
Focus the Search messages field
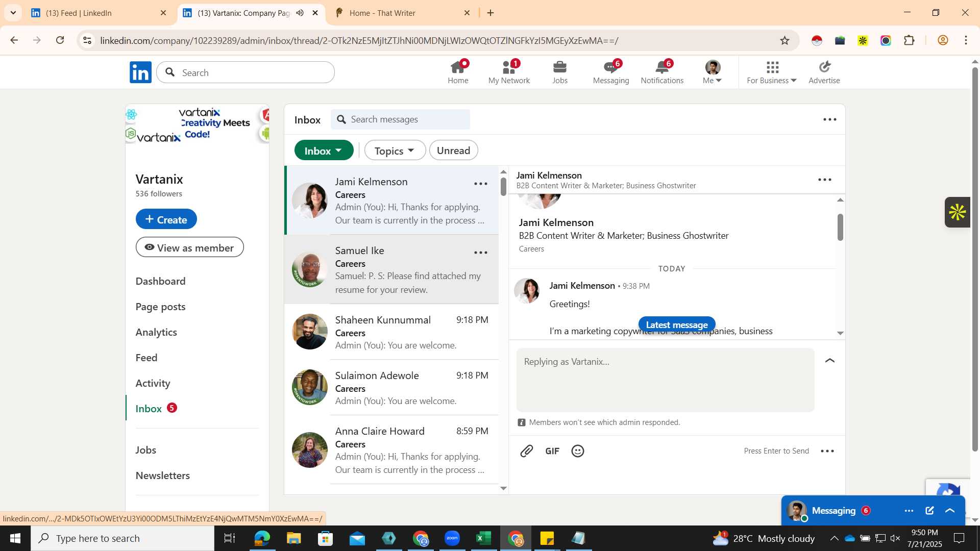(x=400, y=119)
